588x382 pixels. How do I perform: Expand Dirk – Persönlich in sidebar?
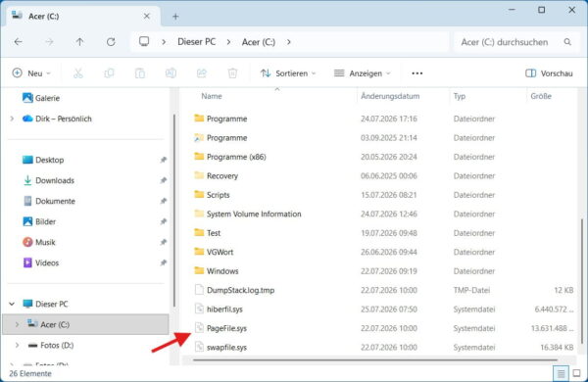[x=12, y=119]
